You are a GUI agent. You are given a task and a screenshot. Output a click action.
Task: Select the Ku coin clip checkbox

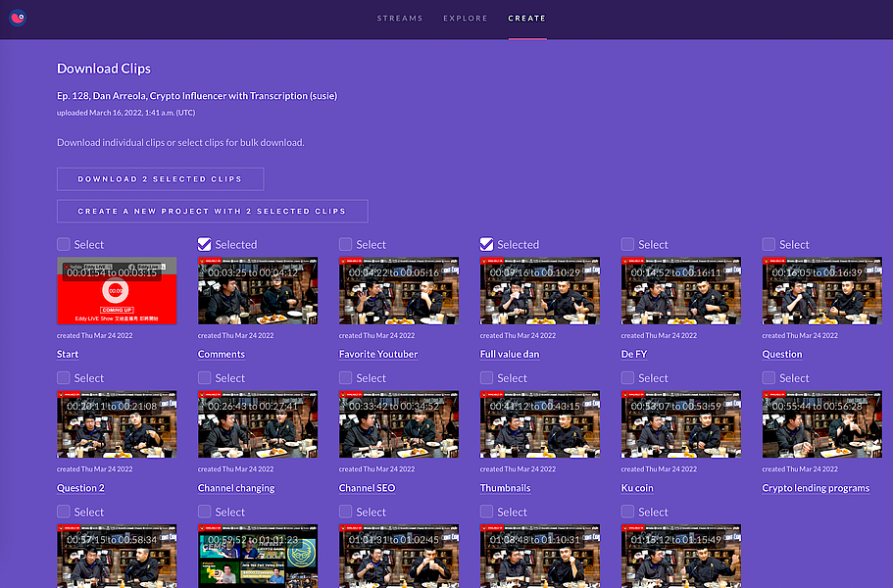point(627,378)
